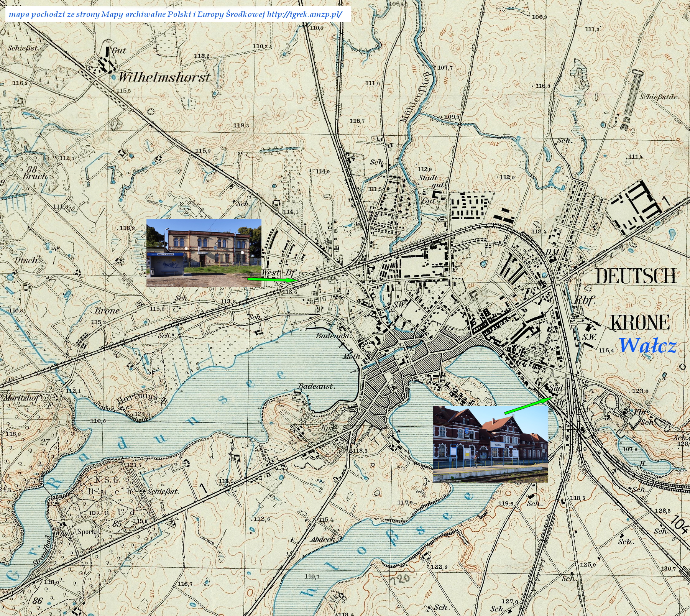Image resolution: width=690 pixels, height=616 pixels.
Task: Click the 'Gut' label beside Wilhelmshorst
Action: click(119, 50)
